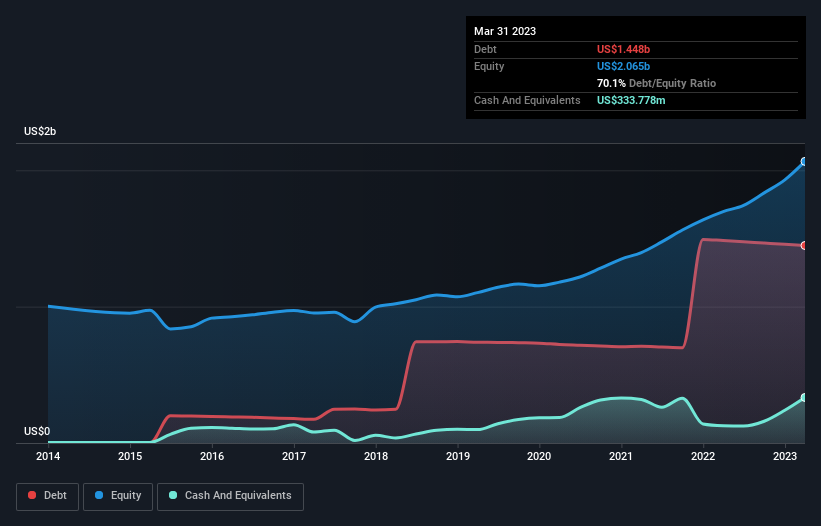Click the 2014 axis label
The height and width of the screenshot is (526, 821).
click(x=48, y=456)
